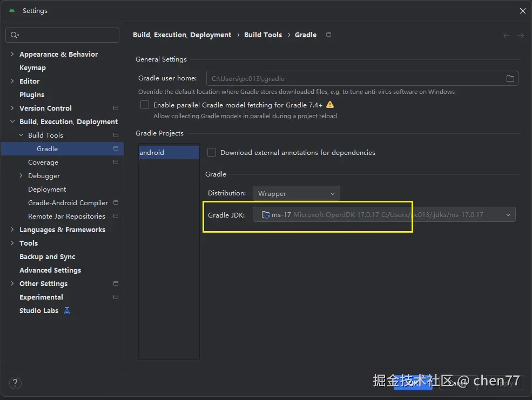The image size is (532, 400).
Task: Click the Android Studio logo in title bar
Action: (12, 10)
